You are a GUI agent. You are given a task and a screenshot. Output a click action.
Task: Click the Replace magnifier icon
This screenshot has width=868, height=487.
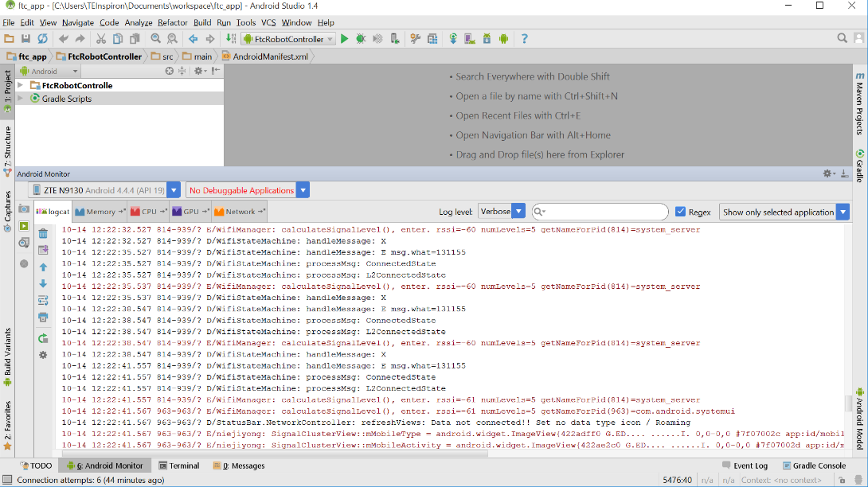(x=172, y=39)
